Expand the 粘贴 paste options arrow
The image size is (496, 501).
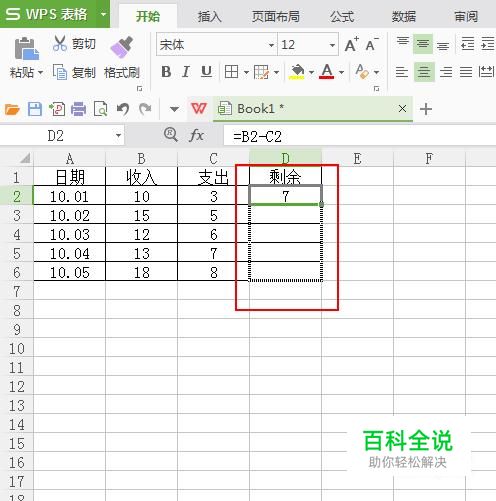40,72
